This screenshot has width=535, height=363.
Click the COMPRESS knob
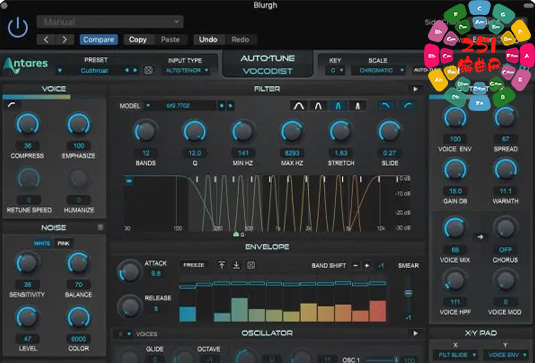(x=28, y=125)
